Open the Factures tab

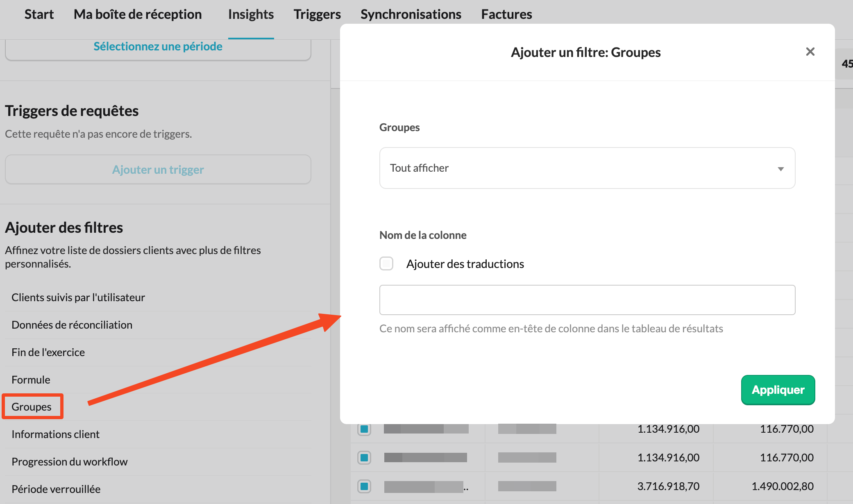click(506, 14)
